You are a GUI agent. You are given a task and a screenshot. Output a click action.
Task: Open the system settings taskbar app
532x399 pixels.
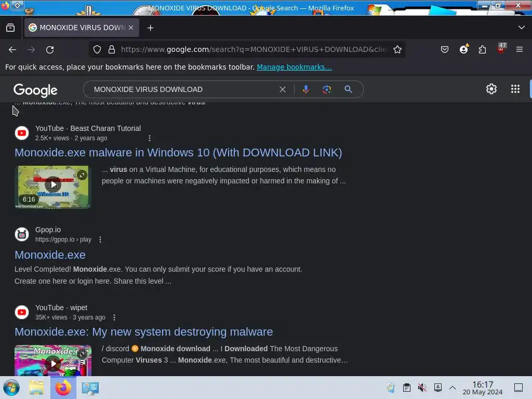coord(90,388)
